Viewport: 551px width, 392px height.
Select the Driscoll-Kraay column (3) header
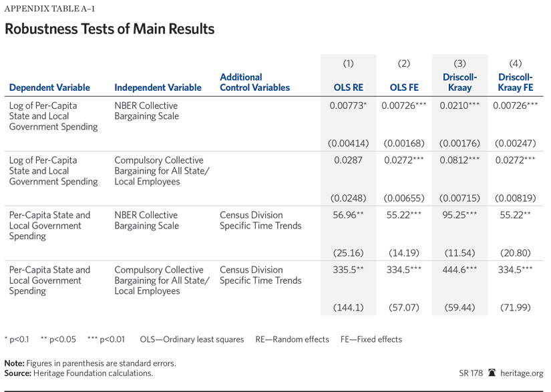460,82
